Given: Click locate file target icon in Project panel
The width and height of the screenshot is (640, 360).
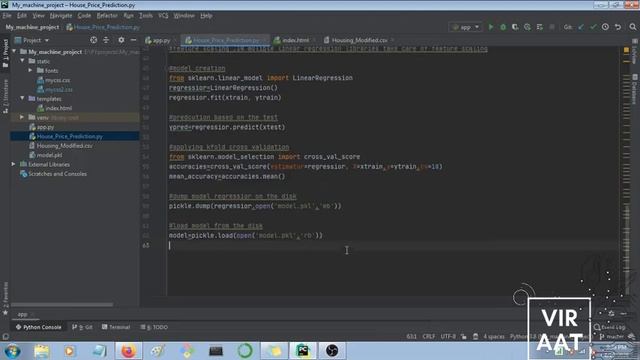Looking at the screenshot, I should [x=93, y=40].
